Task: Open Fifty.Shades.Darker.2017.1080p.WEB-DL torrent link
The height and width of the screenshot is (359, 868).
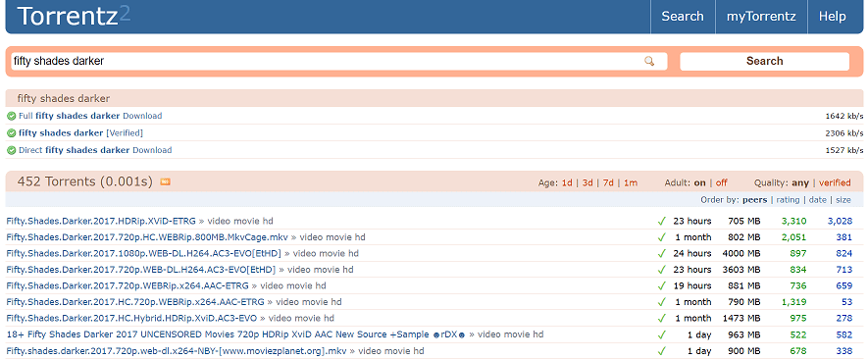Action: [x=144, y=253]
